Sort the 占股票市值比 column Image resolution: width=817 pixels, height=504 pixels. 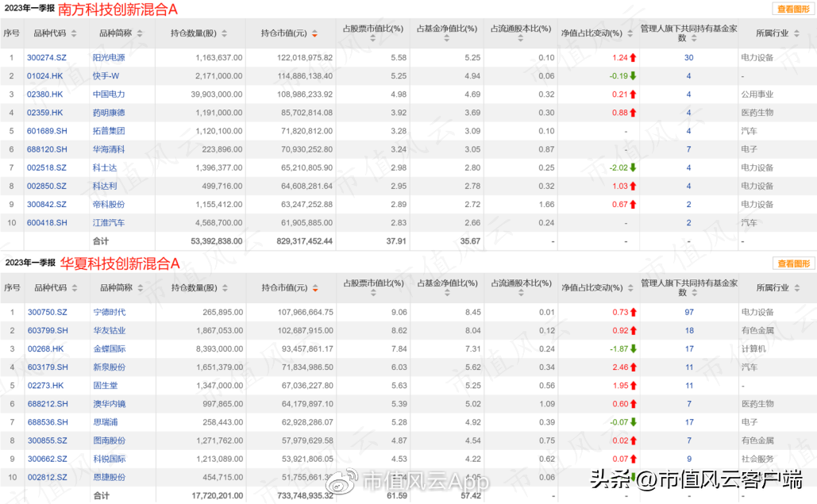(x=372, y=39)
